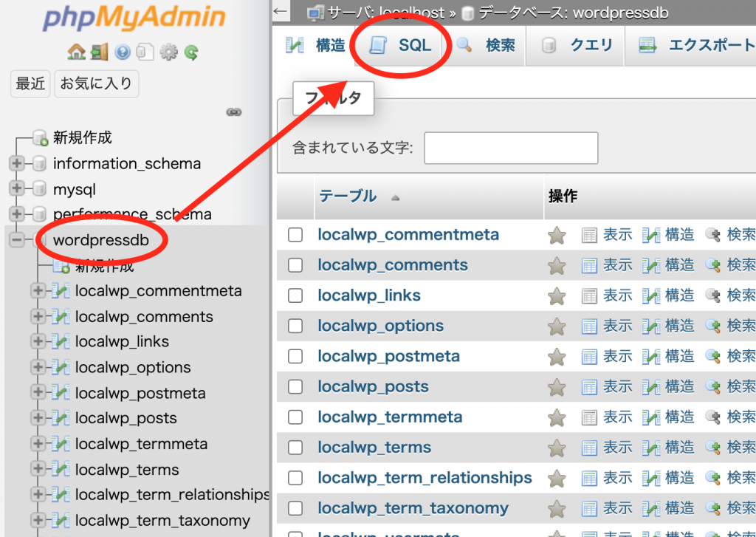Open localwp_term_taxonomy table link in list

click(413, 508)
